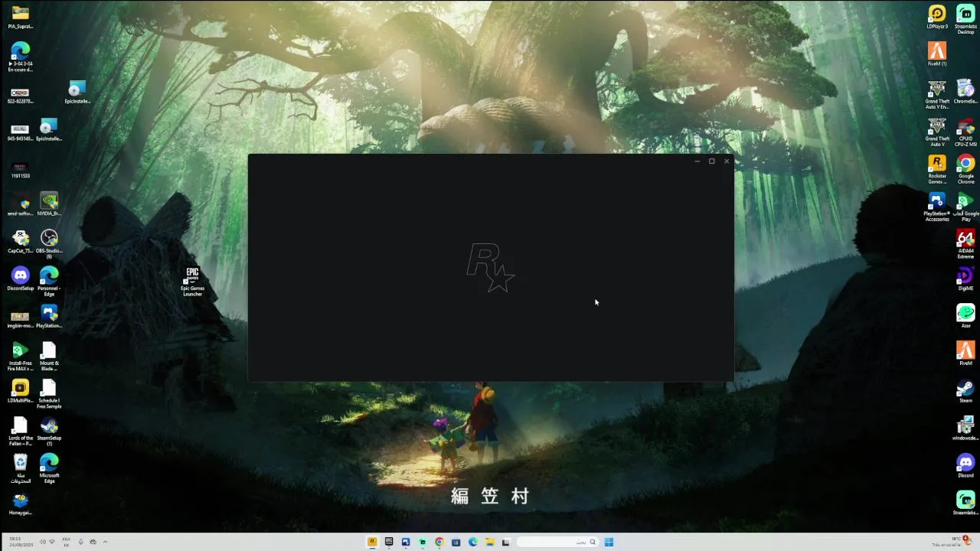Open the weather widget showing 18°C
Image resolution: width=980 pixels, height=551 pixels.
(x=951, y=542)
